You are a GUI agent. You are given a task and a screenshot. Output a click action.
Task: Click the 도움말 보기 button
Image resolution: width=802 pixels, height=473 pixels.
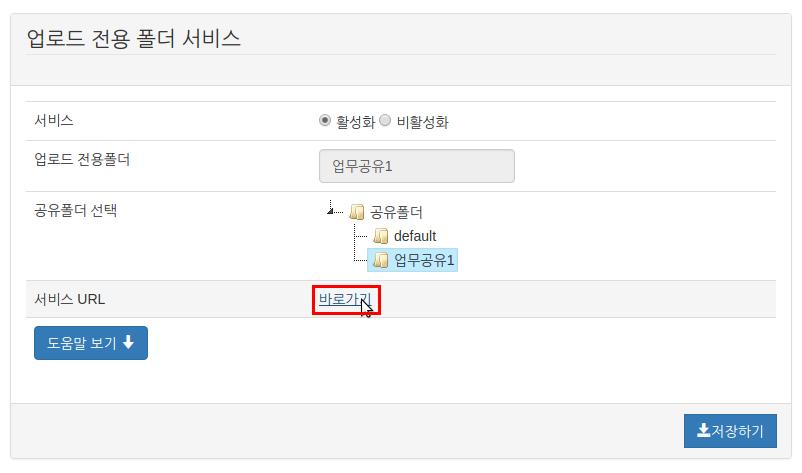[x=91, y=343]
